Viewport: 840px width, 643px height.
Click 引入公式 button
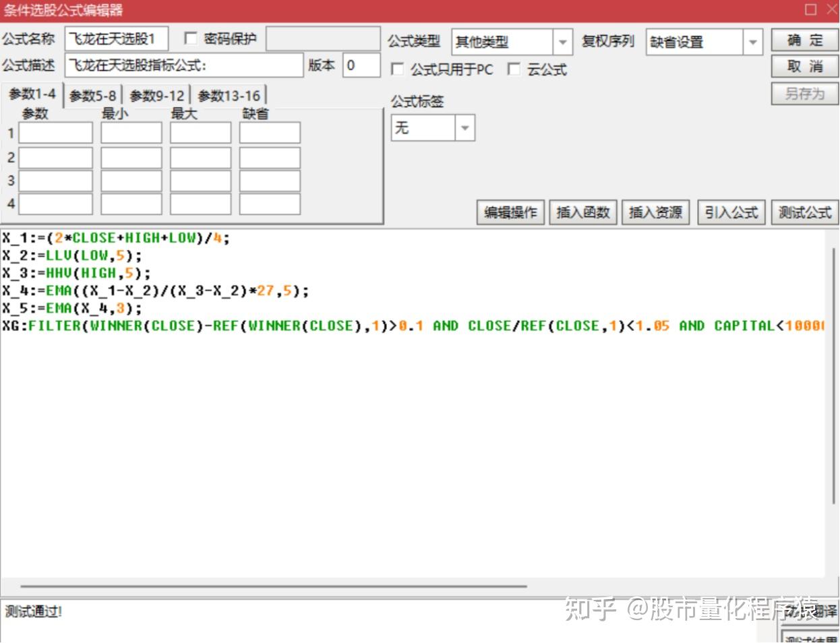731,212
